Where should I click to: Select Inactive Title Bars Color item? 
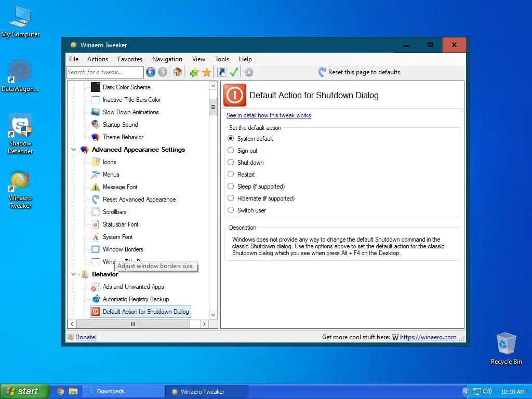tap(131, 100)
